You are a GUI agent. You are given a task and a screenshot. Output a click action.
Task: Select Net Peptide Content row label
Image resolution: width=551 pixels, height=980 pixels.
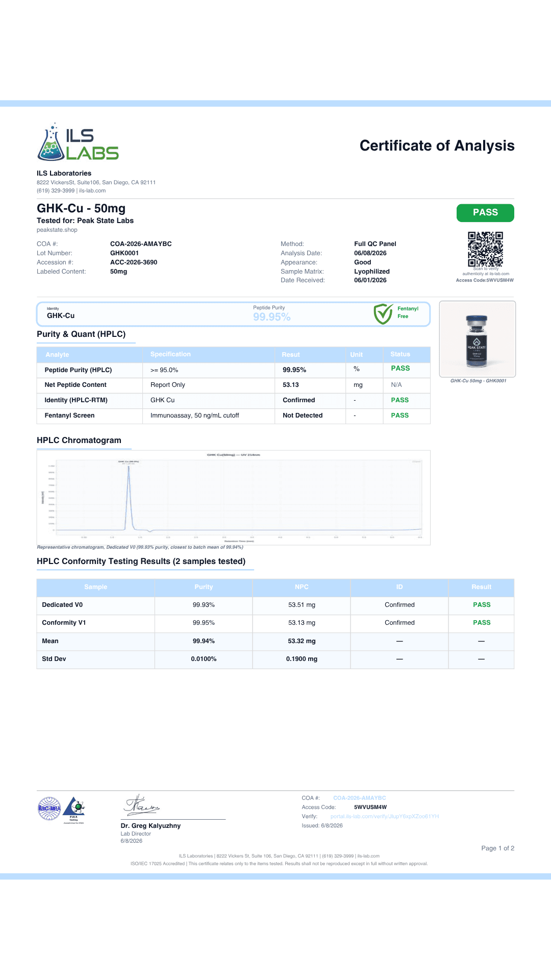(x=76, y=385)
